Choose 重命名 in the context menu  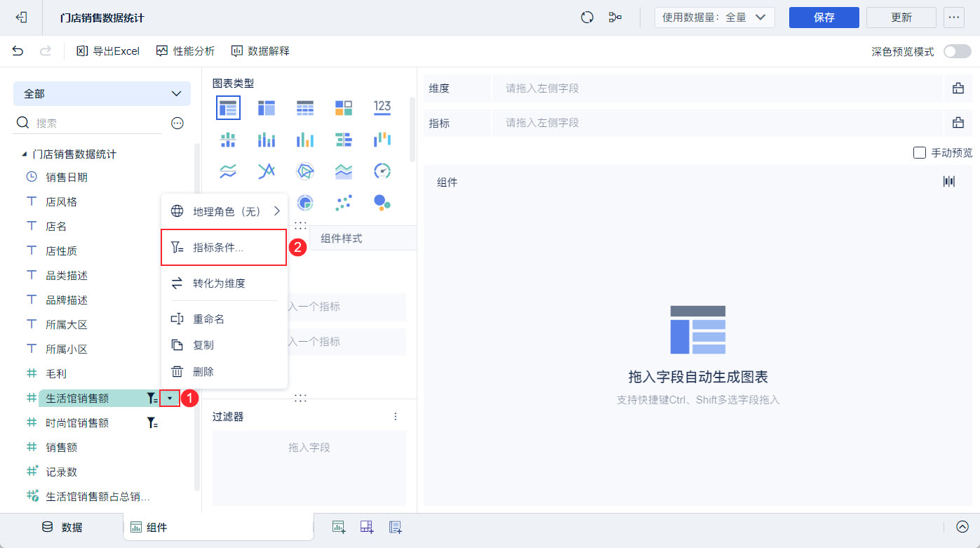point(224,319)
